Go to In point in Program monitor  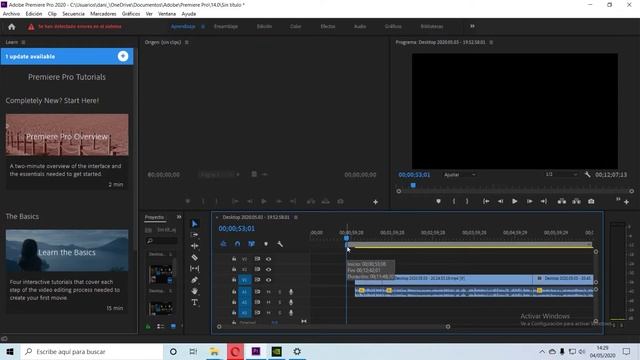pos(486,201)
